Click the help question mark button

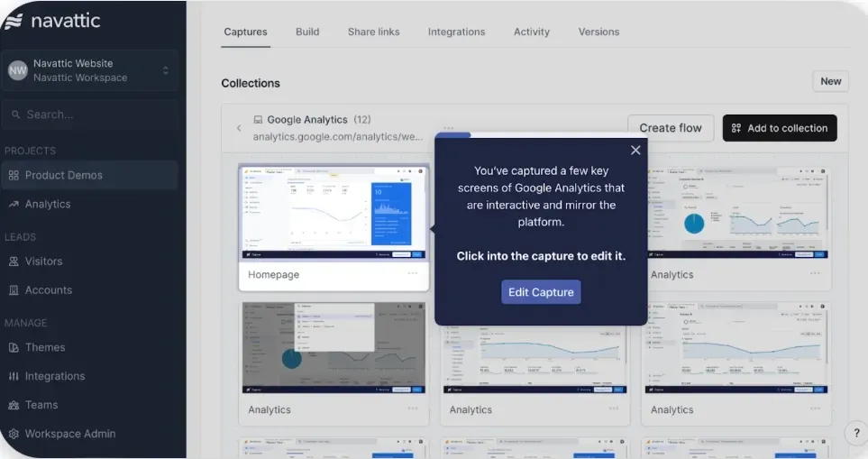click(855, 433)
